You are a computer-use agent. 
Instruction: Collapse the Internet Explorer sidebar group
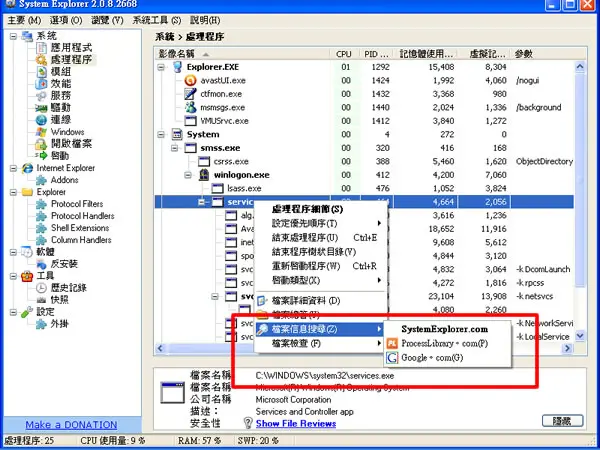[13, 168]
